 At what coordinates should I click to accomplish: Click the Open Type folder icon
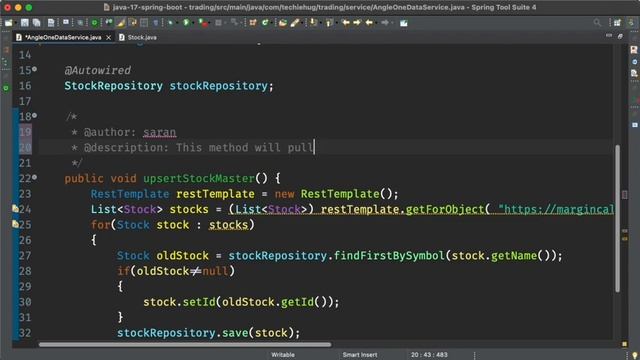click(282, 23)
